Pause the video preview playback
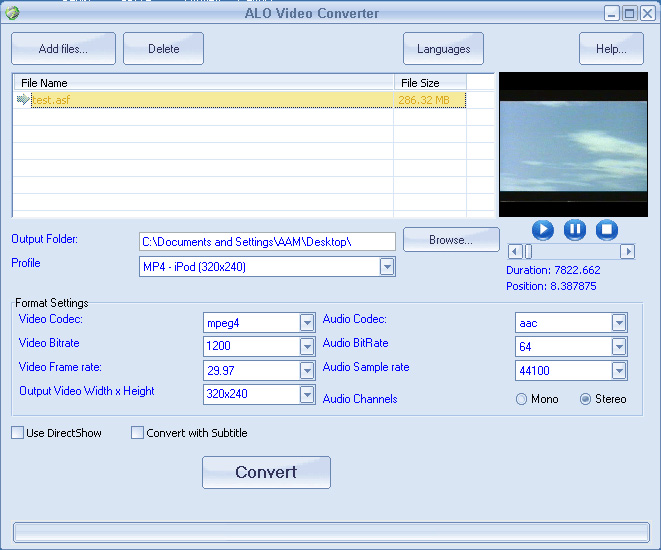The image size is (661, 550). (575, 230)
